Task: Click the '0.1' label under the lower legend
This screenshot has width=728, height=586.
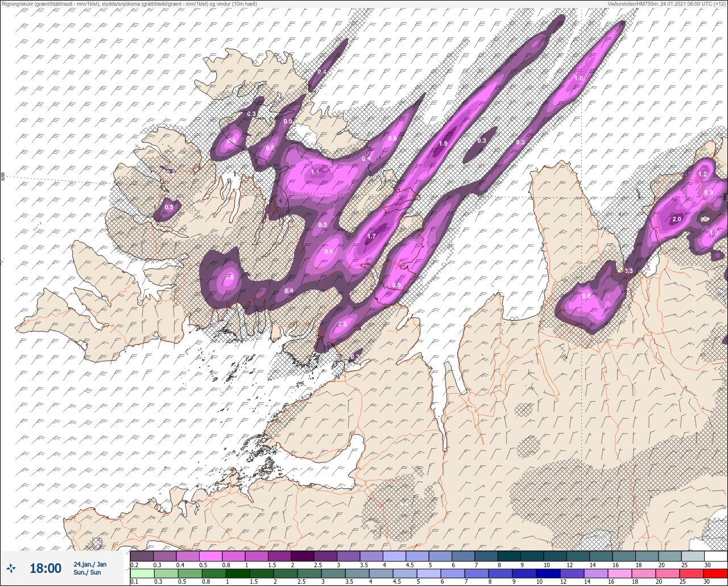Action: tap(134, 581)
